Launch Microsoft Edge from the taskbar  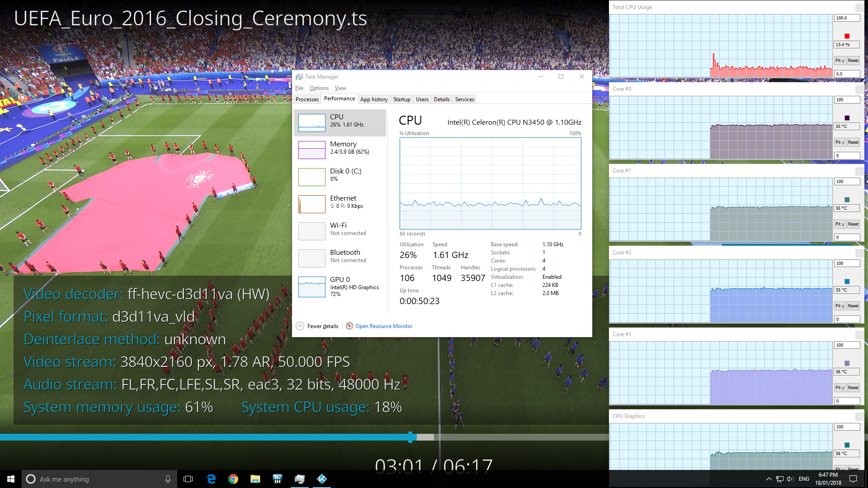click(x=211, y=479)
